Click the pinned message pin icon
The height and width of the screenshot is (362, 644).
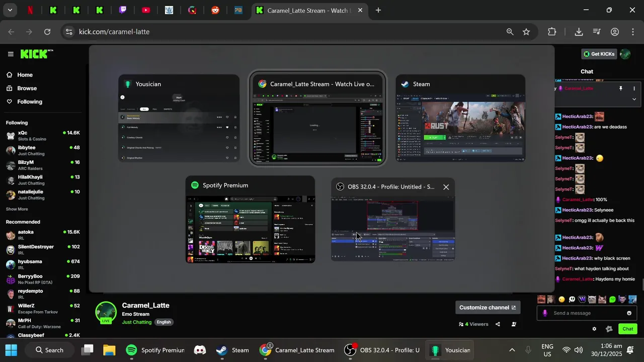tap(621, 88)
